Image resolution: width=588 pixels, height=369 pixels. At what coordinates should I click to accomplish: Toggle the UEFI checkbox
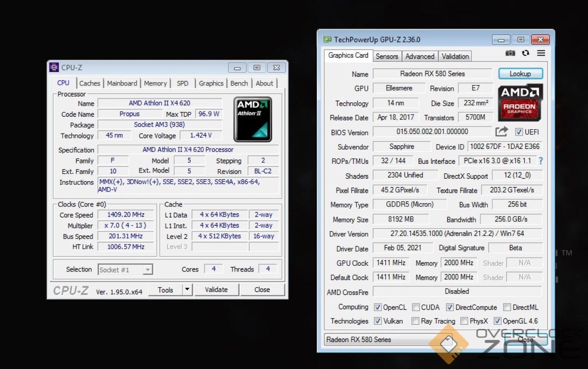[519, 132]
